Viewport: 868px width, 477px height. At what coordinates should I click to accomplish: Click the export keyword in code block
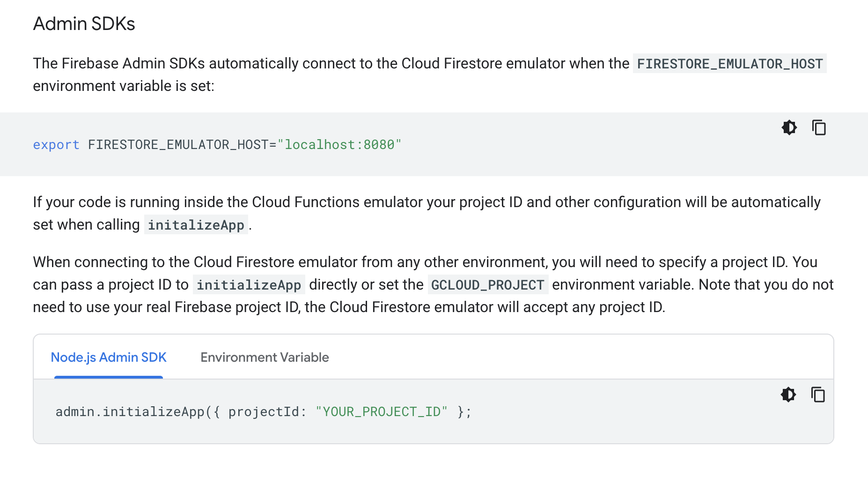coord(56,145)
